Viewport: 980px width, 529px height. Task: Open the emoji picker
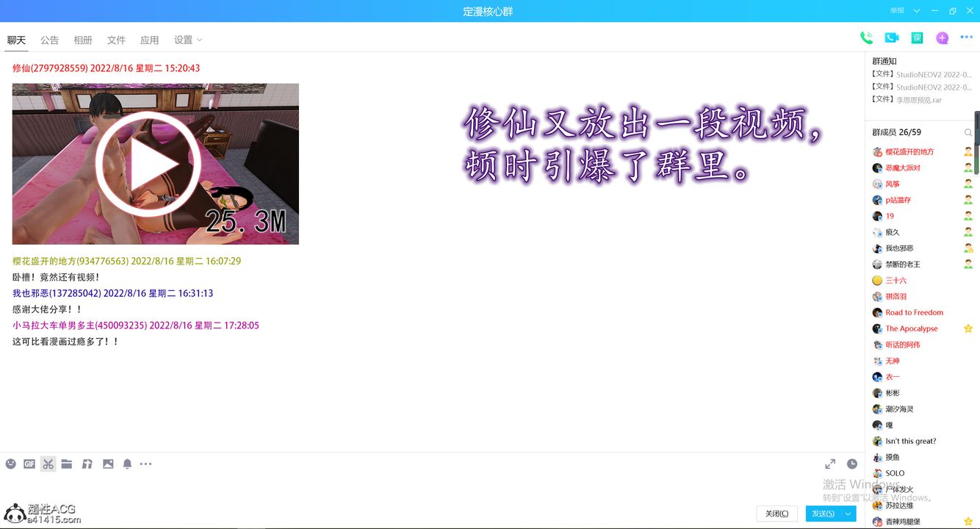[10, 464]
